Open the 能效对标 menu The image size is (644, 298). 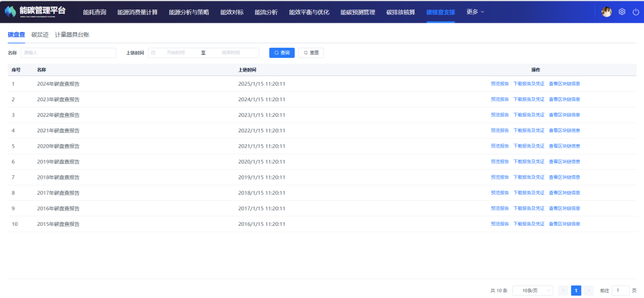click(x=232, y=13)
